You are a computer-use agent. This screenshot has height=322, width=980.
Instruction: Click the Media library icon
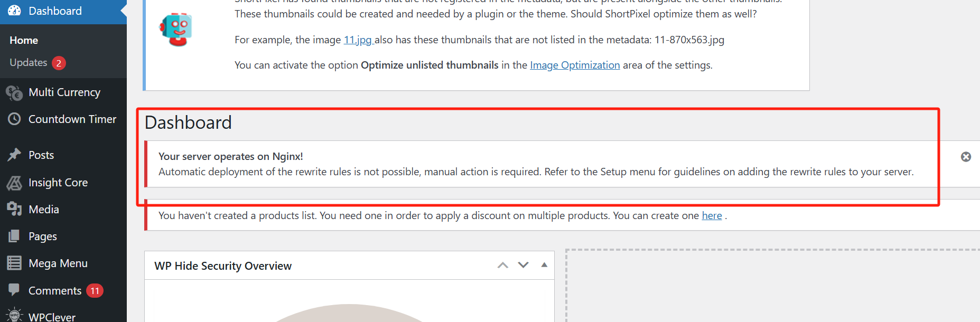14,209
